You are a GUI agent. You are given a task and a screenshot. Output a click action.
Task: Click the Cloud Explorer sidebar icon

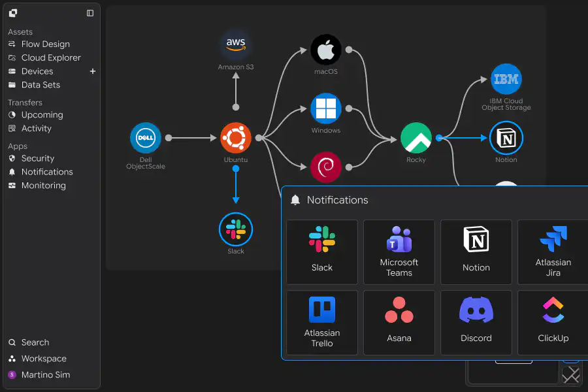point(12,57)
